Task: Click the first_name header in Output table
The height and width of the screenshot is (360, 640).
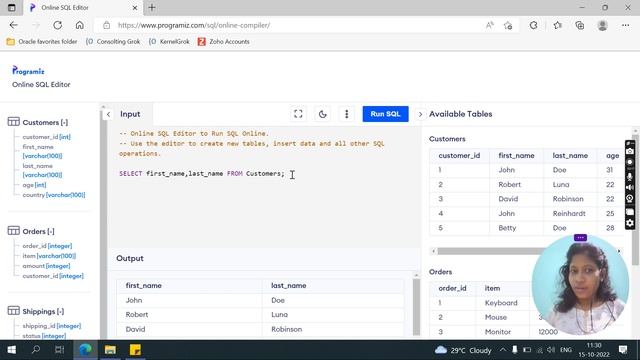Action: click(144, 285)
